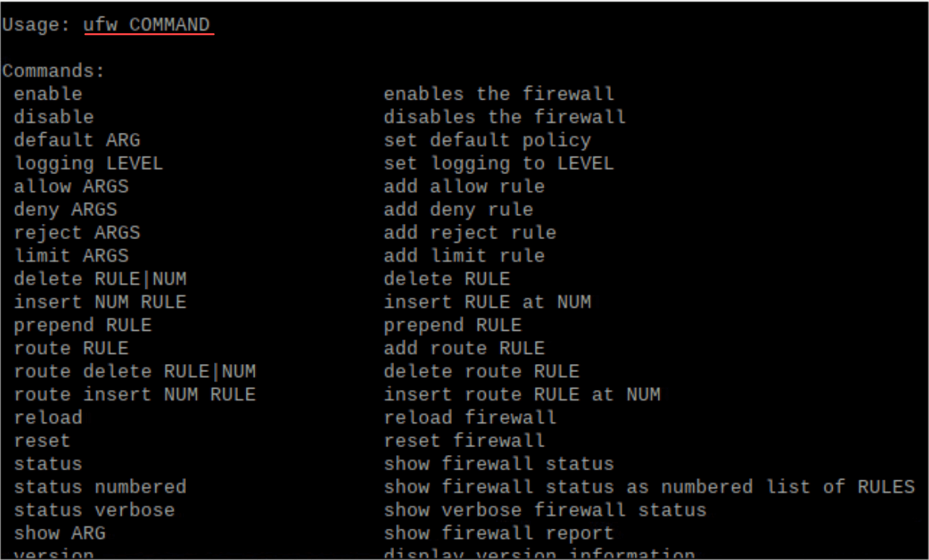
Task: Click the "reload firewall" description text
Action: pyautogui.click(x=470, y=418)
